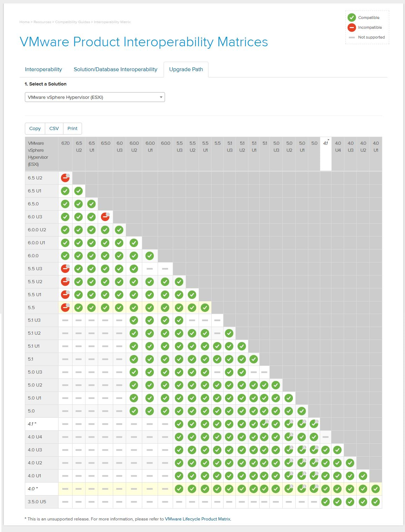Click incompatible icon in 5.5 U2 row under 6.7.0
The width and height of the screenshot is (405, 532).
pos(65,282)
